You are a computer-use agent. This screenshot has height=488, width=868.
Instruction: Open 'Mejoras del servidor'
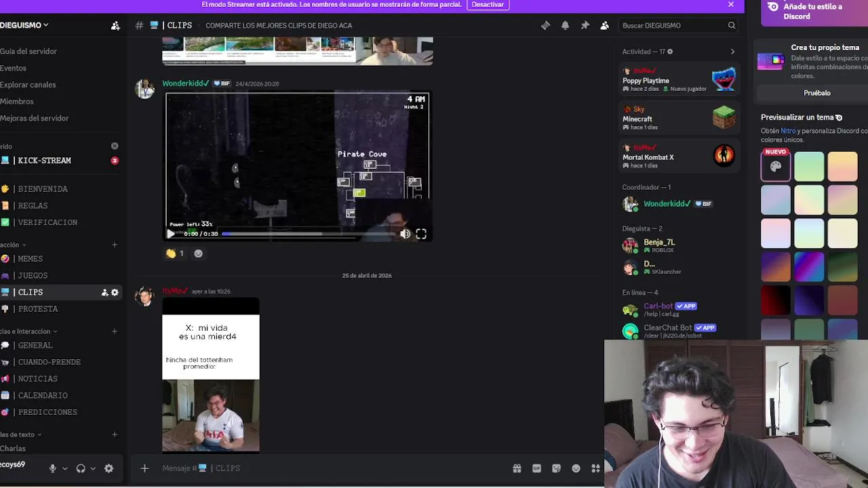pos(35,118)
